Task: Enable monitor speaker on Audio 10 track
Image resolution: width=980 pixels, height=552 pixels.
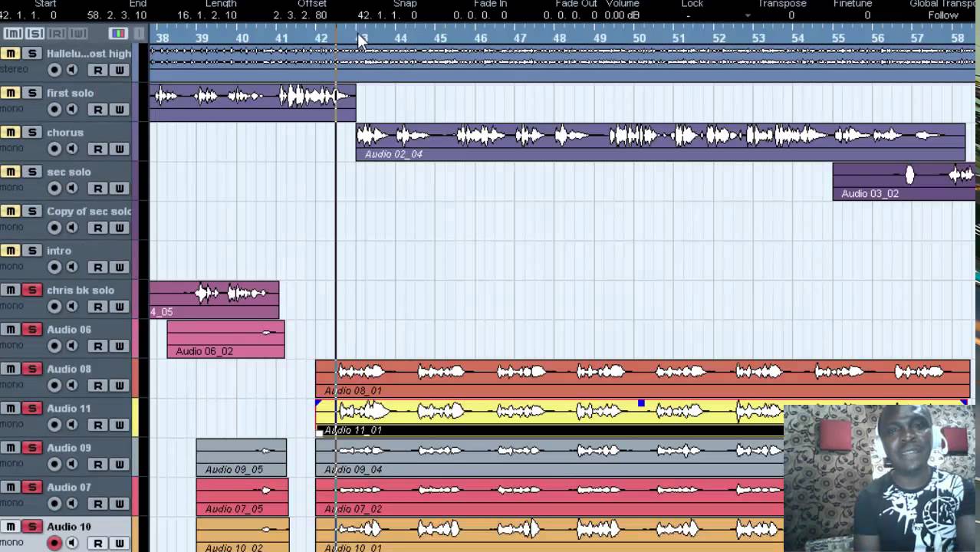Action: [x=72, y=543]
